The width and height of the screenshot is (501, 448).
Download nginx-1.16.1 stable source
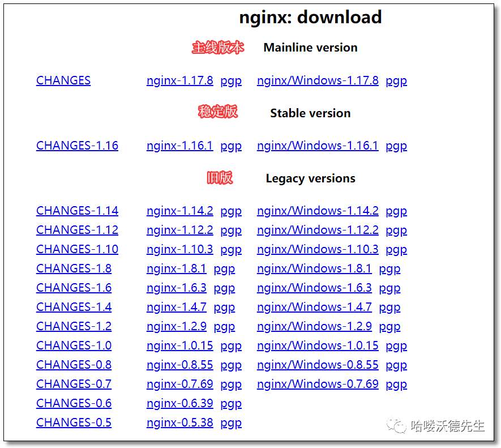(x=179, y=146)
